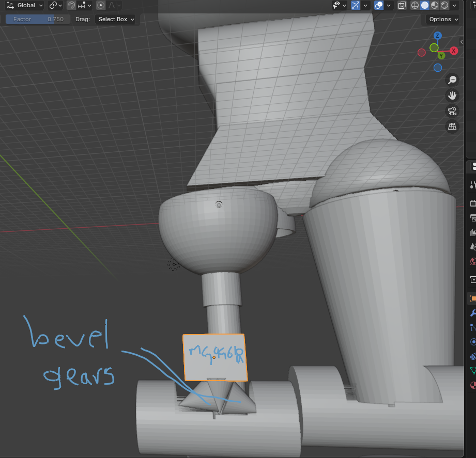Viewport: 476px width, 458px height.
Task: Click the Factor 0.750 slider
Action: coord(37,19)
